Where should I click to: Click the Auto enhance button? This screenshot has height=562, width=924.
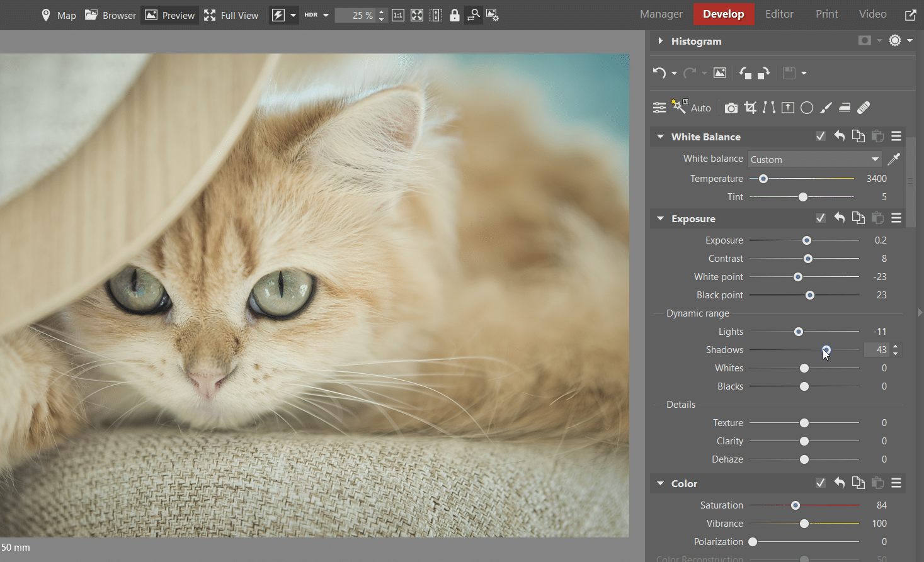click(x=692, y=108)
